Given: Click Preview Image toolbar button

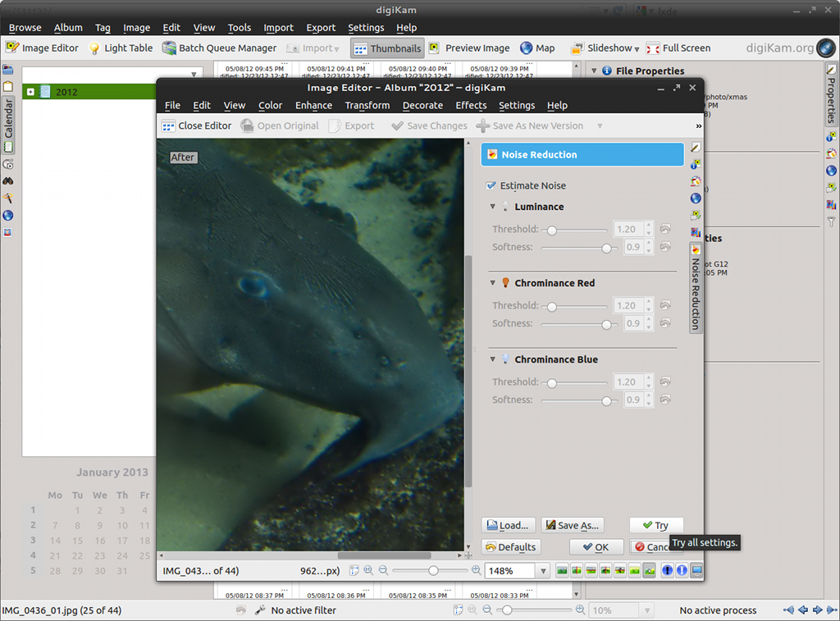Looking at the screenshot, I should [x=469, y=48].
